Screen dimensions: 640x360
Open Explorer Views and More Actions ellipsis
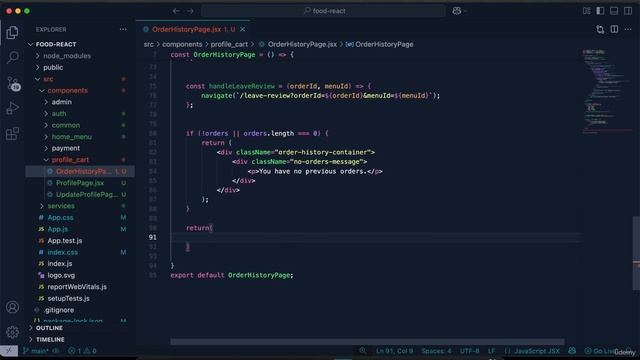coord(123,29)
